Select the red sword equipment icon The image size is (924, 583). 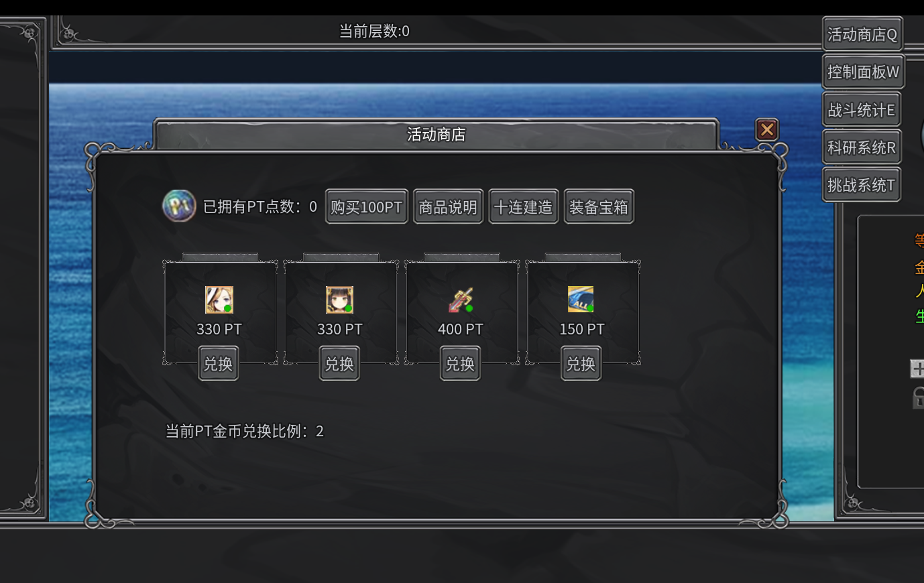coord(461,300)
